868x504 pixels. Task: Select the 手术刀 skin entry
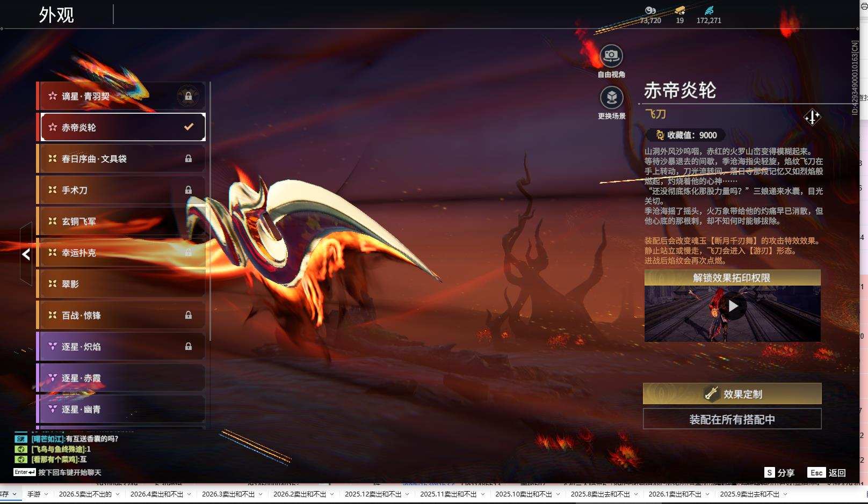coord(121,190)
